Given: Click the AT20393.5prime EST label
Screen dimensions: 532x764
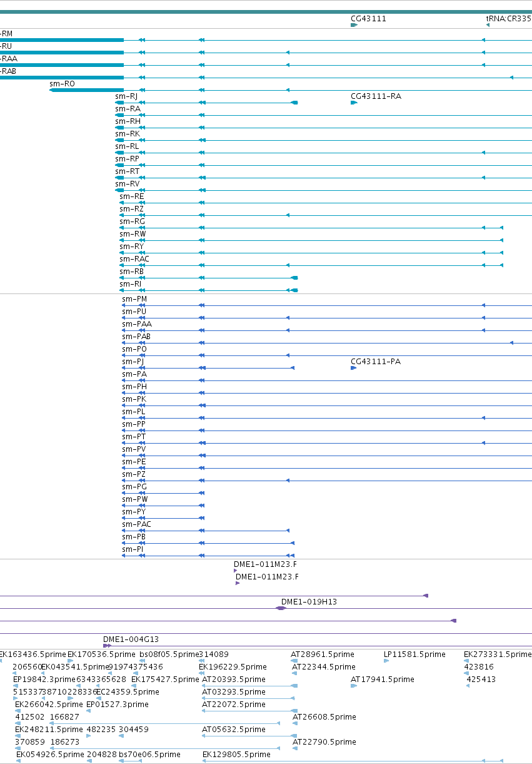Looking at the screenshot, I should (x=234, y=680).
